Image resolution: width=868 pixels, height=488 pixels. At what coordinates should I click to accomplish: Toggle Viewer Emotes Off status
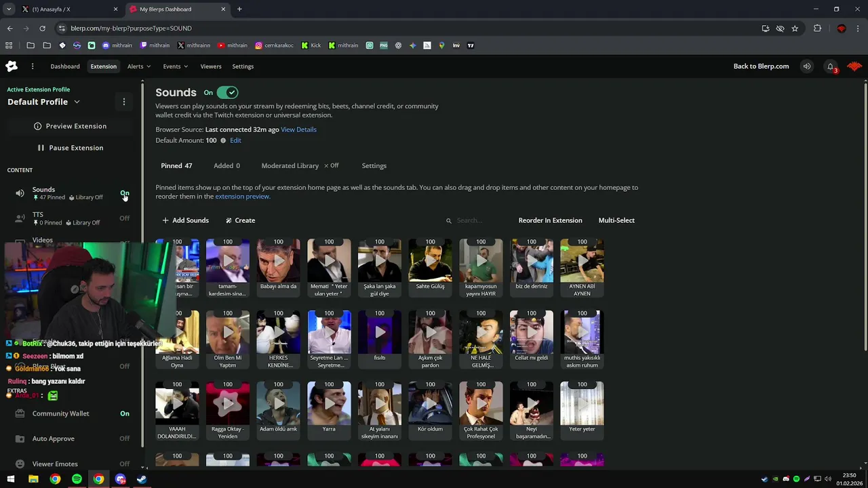click(x=125, y=464)
